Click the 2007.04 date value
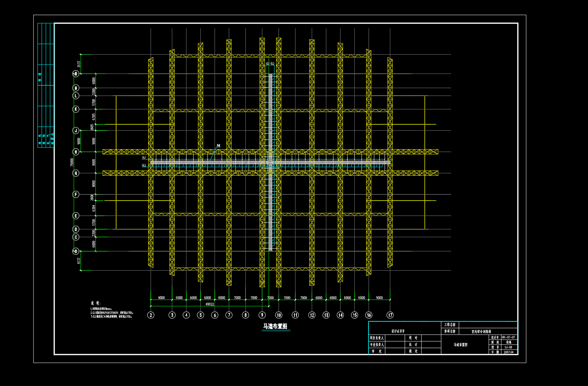 (508, 352)
